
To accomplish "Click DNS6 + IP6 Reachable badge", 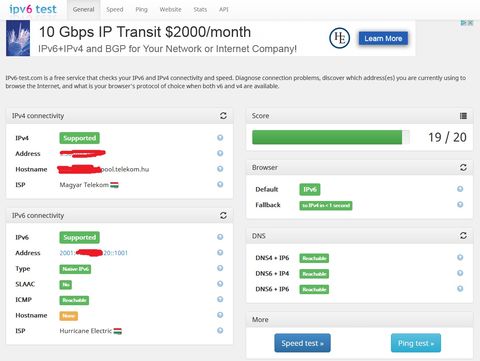I will (314, 289).
